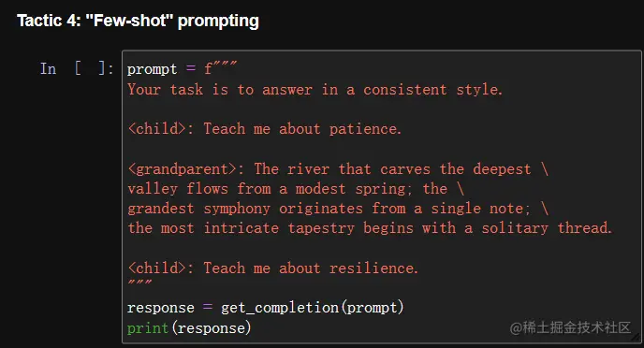Click the 'Tactic 4: Few-shot prompting' heading
The width and height of the screenshot is (644, 348).
pyautogui.click(x=138, y=21)
